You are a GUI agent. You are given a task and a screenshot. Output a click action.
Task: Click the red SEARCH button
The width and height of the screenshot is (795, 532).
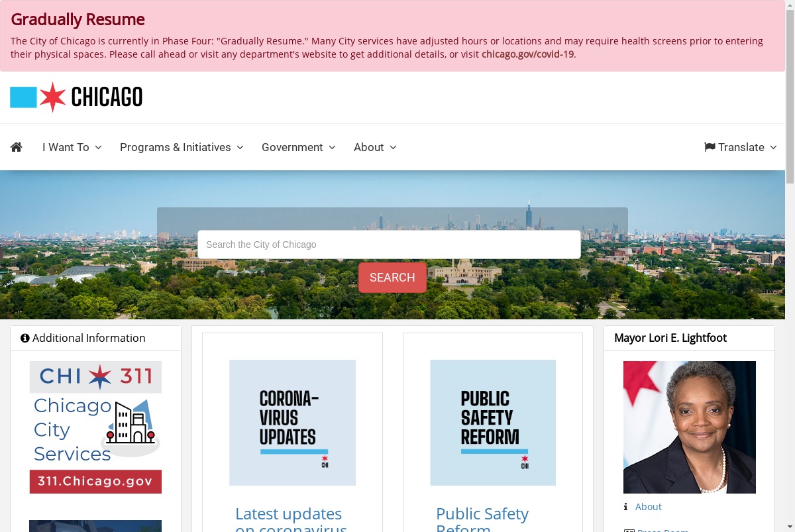coord(392,278)
